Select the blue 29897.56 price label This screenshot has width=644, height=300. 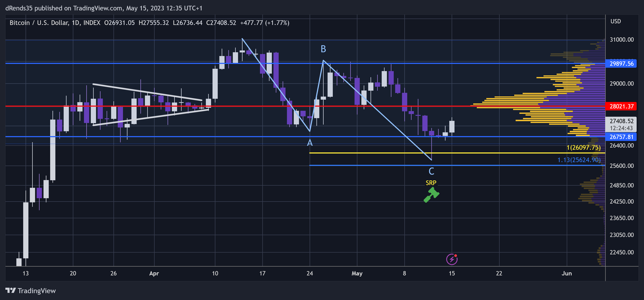click(x=621, y=63)
